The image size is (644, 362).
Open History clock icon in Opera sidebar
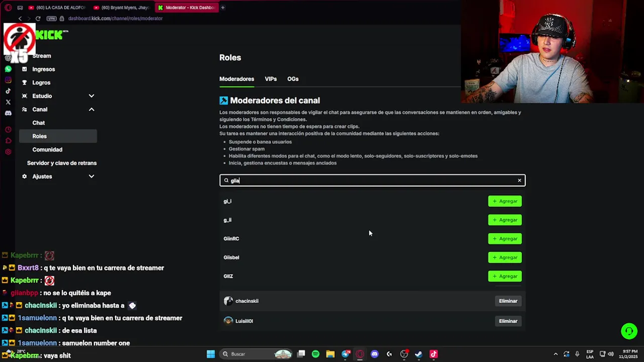point(8,130)
